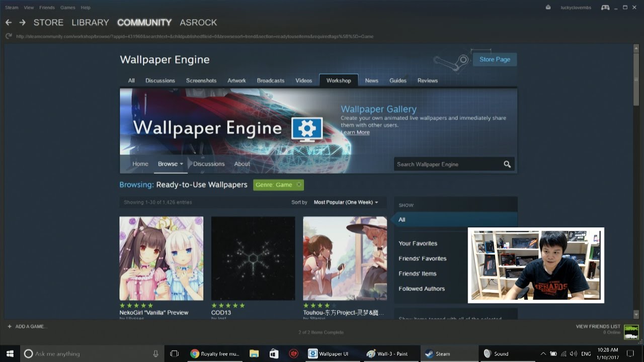Screen dimensions: 644x362
Task: Switch to the Discussions hub tab
Action: pos(160,80)
